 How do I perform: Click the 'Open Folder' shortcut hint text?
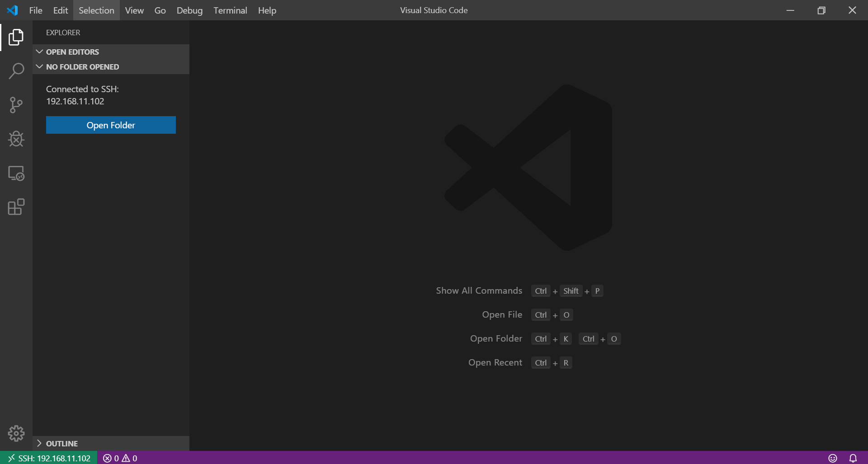point(496,338)
